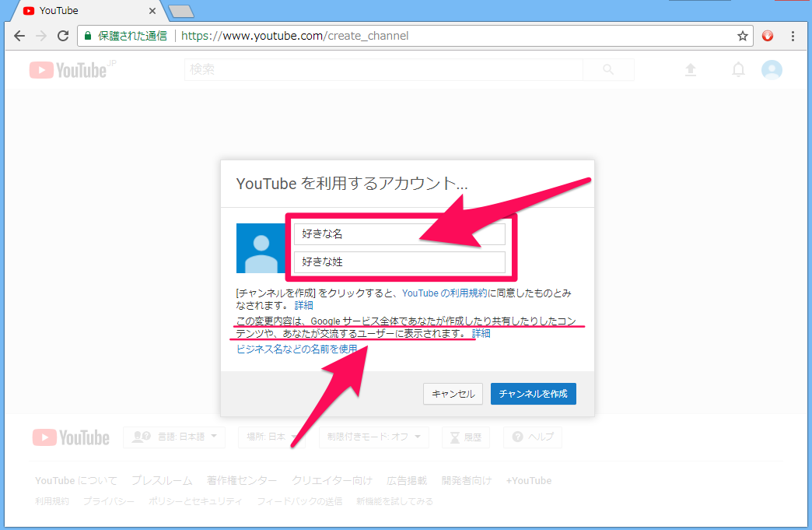
Task: Open フィードバックの送信 footer link
Action: [x=299, y=501]
